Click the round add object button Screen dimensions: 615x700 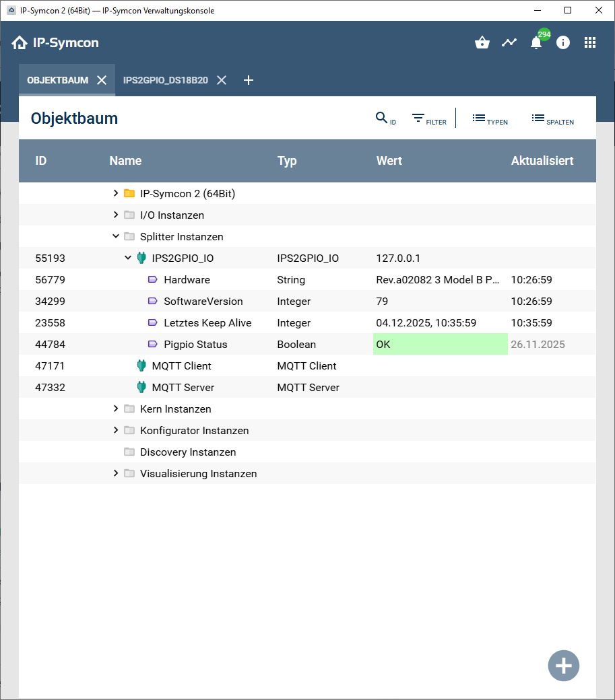click(x=563, y=666)
